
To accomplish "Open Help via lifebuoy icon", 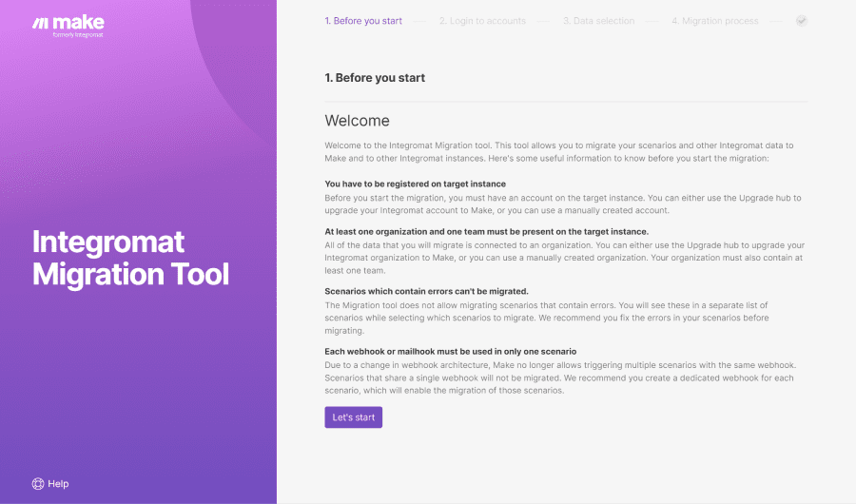I will click(38, 484).
